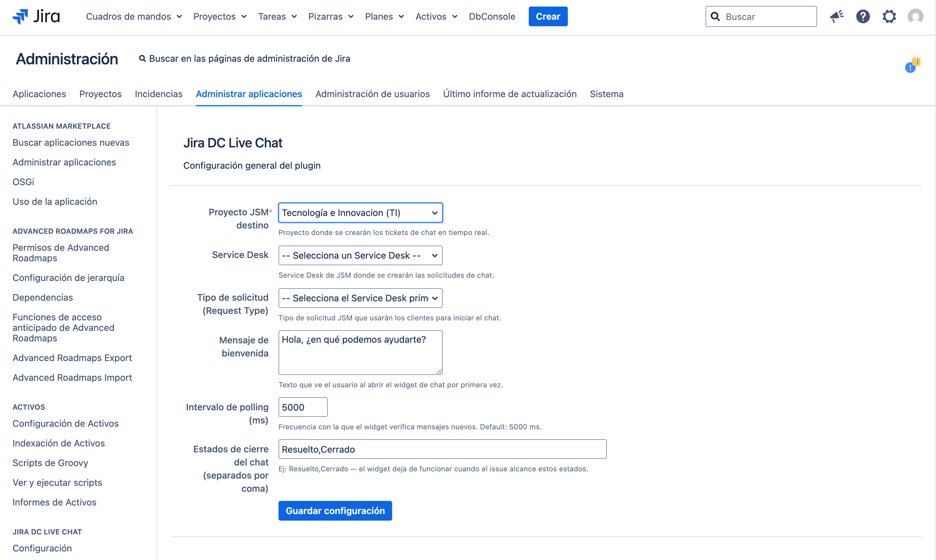936x560 pixels.
Task: Click the magnifier icon in Buscar box
Action: (x=715, y=16)
